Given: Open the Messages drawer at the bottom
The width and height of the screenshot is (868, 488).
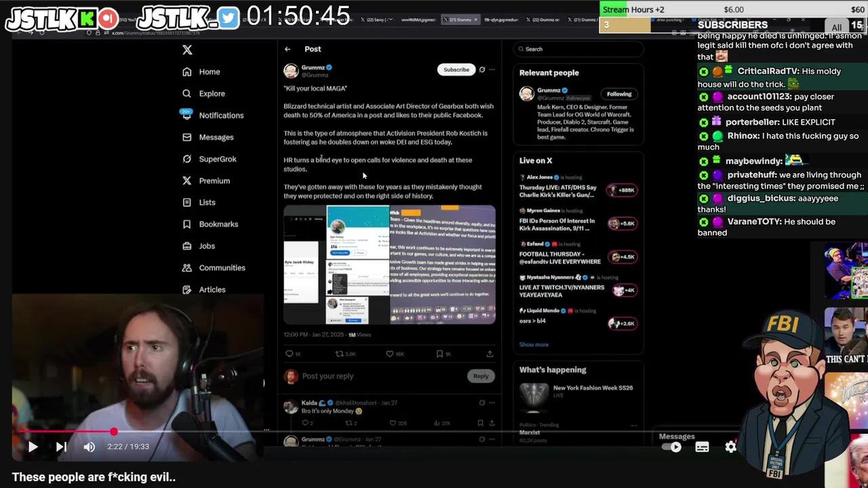Looking at the screenshot, I should pos(677,436).
